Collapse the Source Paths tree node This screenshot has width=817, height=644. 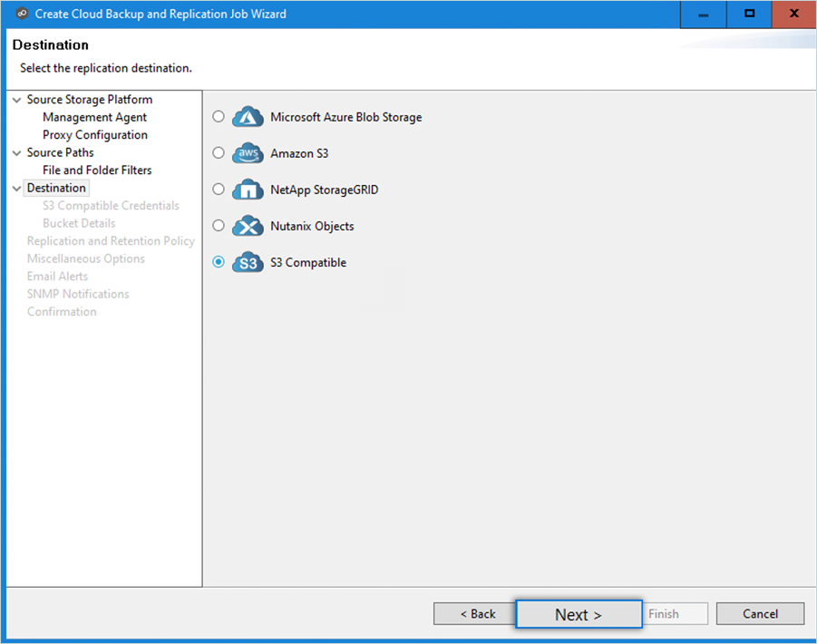coord(16,152)
